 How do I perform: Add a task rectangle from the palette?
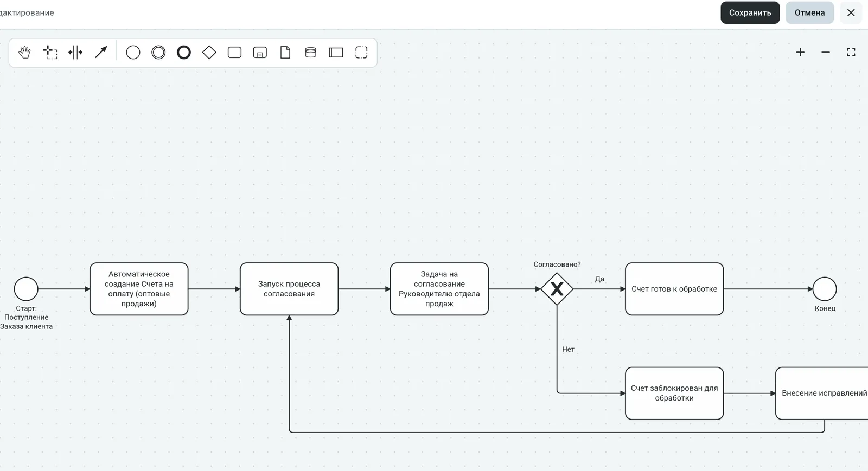234,53
